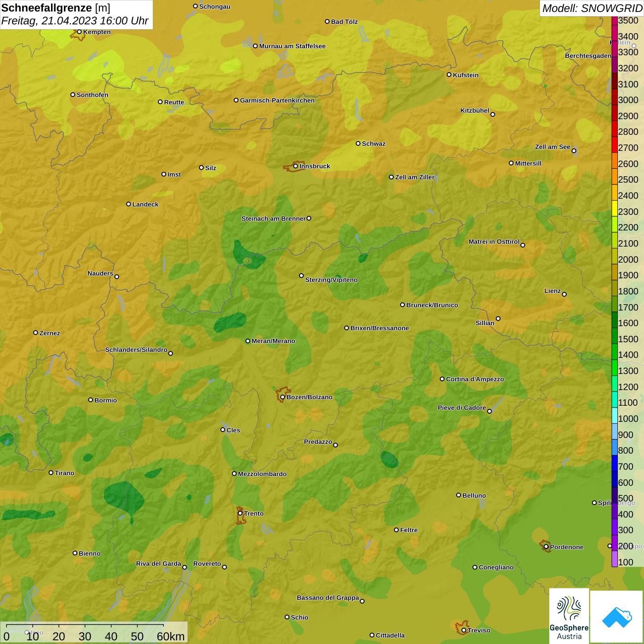This screenshot has height=644, width=644.
Task: Click the Predazzo label
Action: coord(318,442)
